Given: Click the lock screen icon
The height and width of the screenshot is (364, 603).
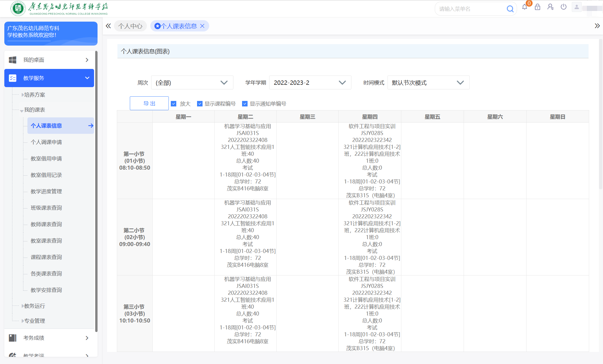Looking at the screenshot, I should pyautogui.click(x=537, y=7).
